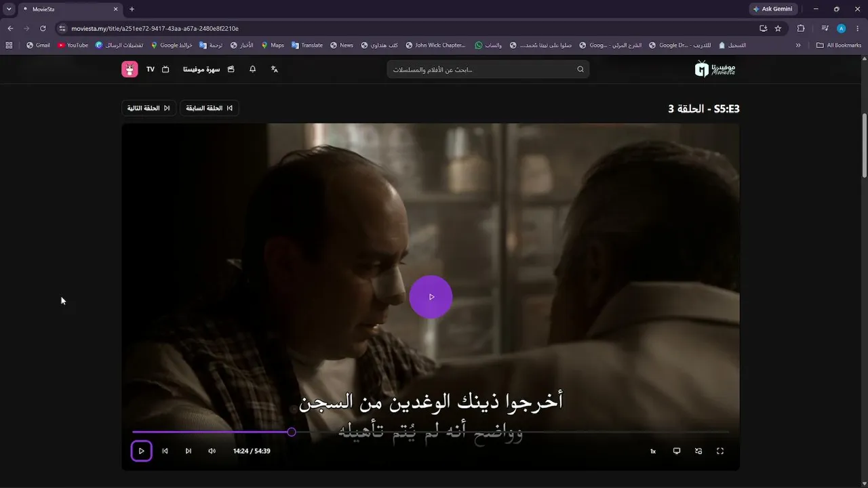The width and height of the screenshot is (868, 488).
Task: Click the page vertical scrollbar
Action: [x=864, y=146]
